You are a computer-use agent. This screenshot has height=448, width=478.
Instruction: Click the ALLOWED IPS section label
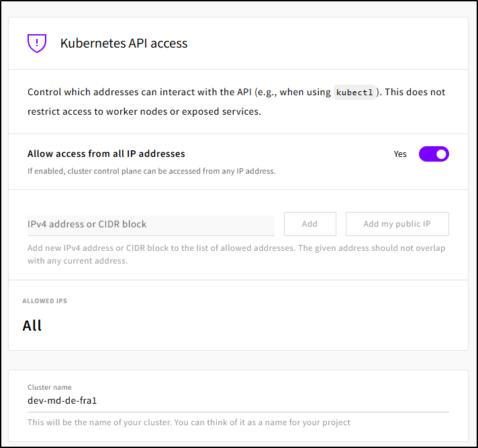pyautogui.click(x=45, y=301)
